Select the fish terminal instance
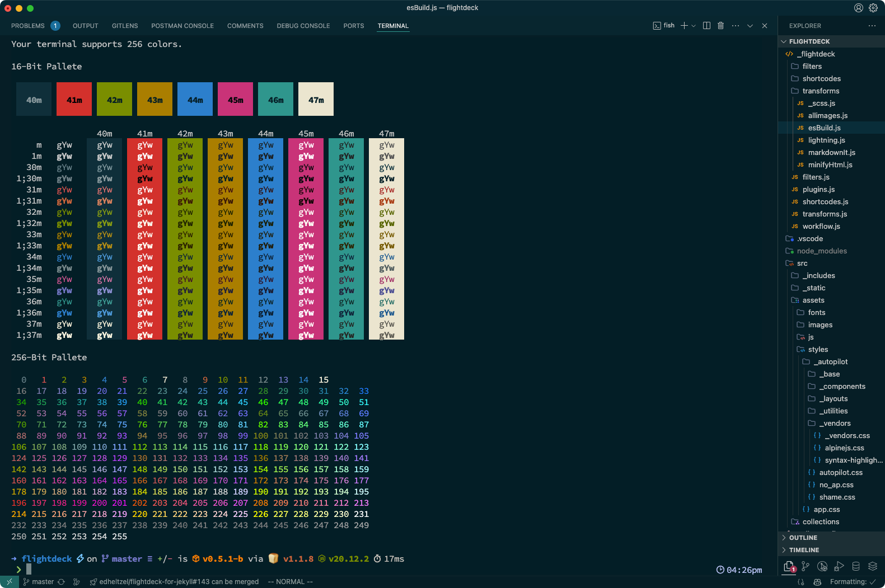Screen dimensions: 885x588 (x=664, y=26)
